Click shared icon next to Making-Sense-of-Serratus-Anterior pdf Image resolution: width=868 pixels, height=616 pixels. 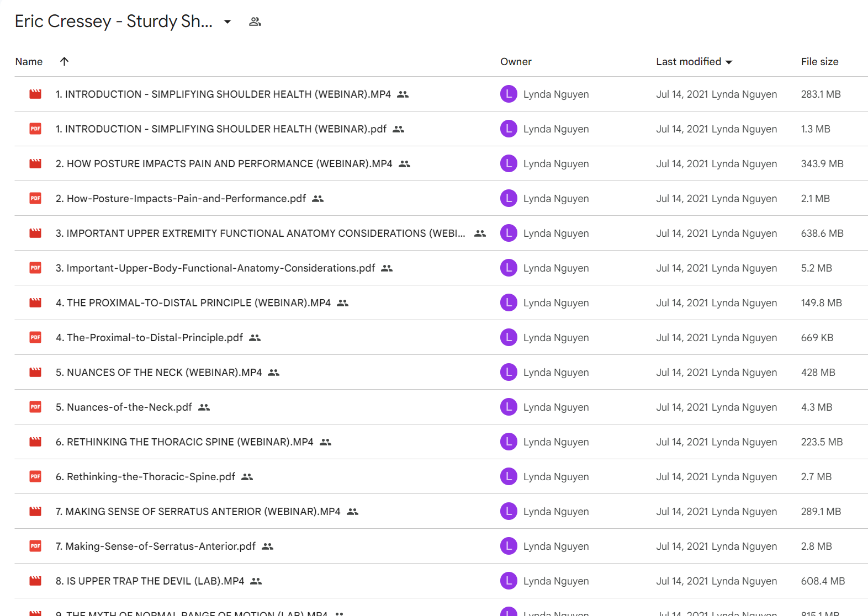[x=268, y=546]
